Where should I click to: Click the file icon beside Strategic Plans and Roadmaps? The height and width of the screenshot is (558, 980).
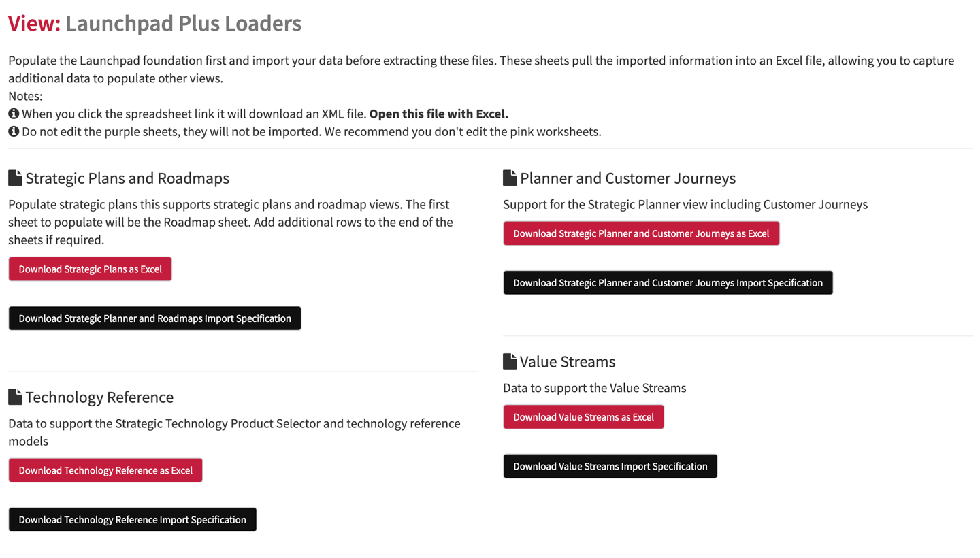tap(15, 178)
